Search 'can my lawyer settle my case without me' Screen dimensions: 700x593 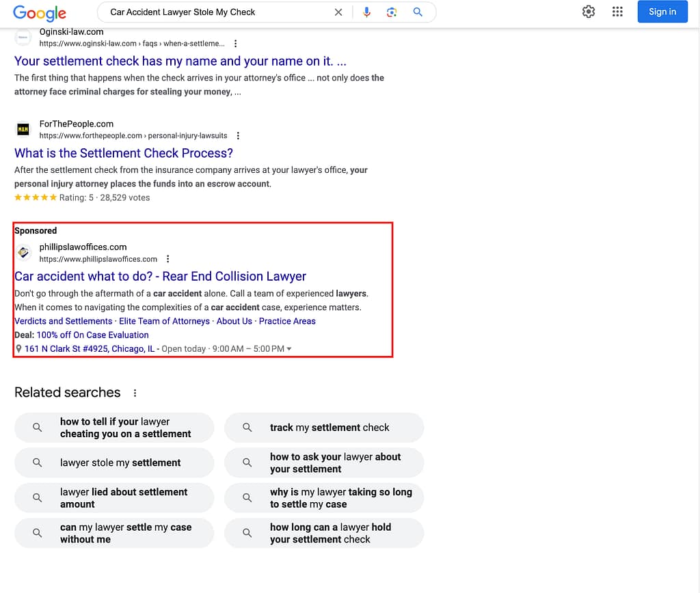pyautogui.click(x=114, y=533)
